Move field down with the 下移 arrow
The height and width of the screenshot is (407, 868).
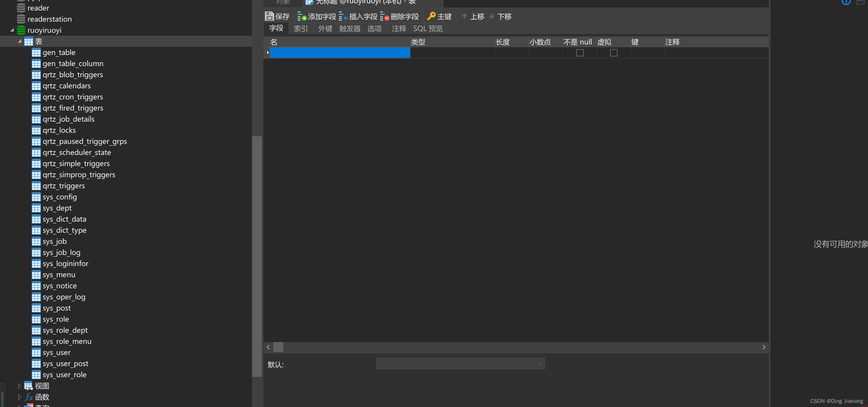(x=491, y=16)
